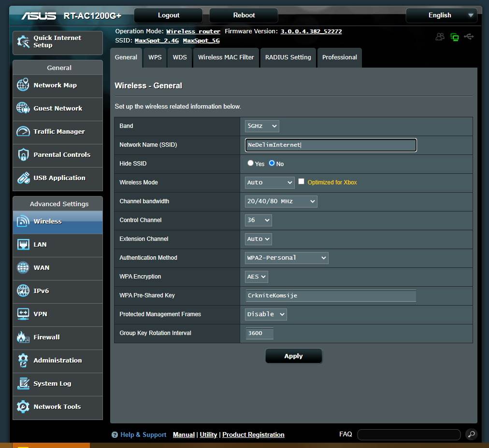Click the connected clients status icon

point(440,37)
